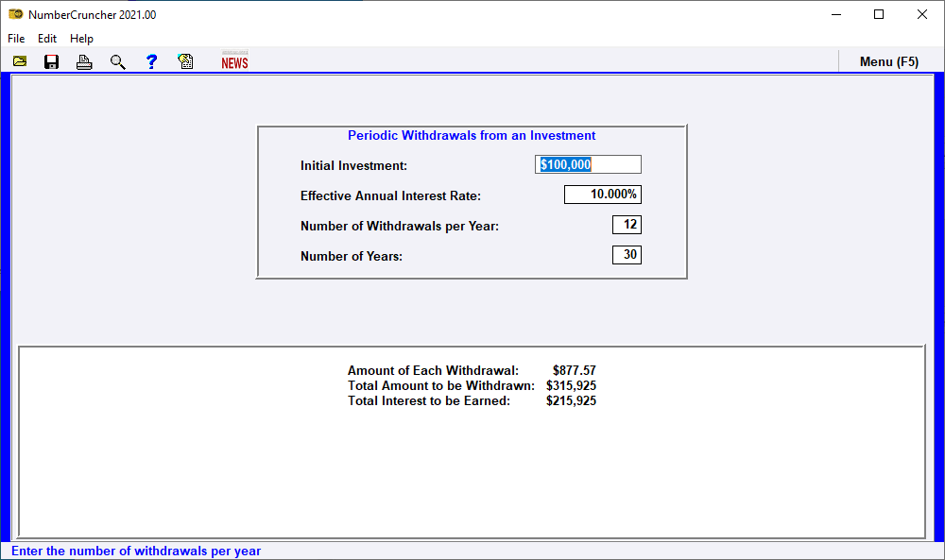Save using the floppy disk icon
The image size is (945, 560).
pos(51,61)
